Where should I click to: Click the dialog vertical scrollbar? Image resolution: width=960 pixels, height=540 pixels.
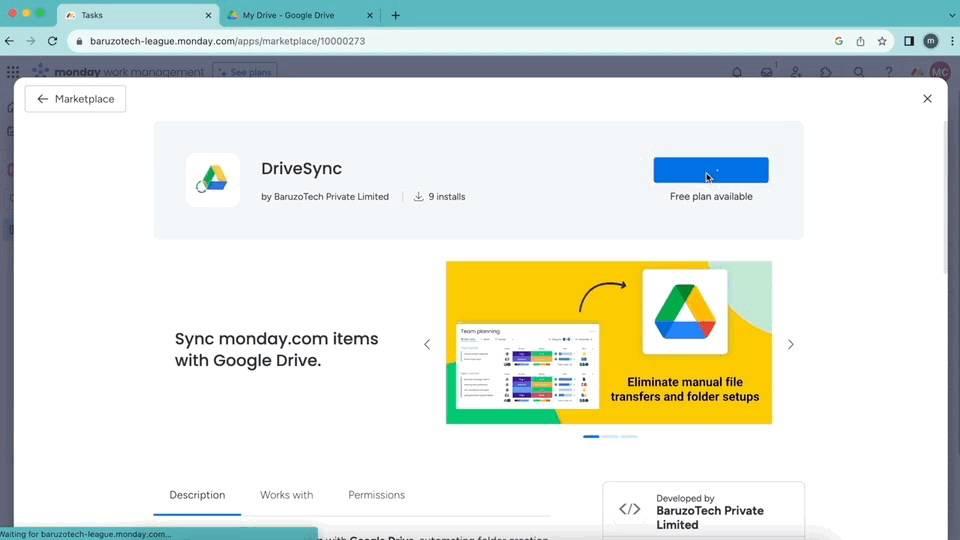945,197
